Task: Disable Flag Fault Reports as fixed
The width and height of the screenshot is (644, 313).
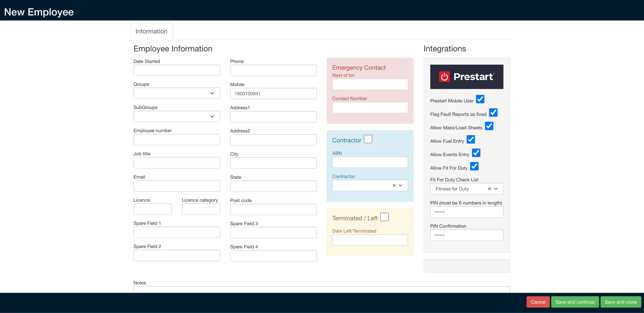Action: (x=493, y=113)
